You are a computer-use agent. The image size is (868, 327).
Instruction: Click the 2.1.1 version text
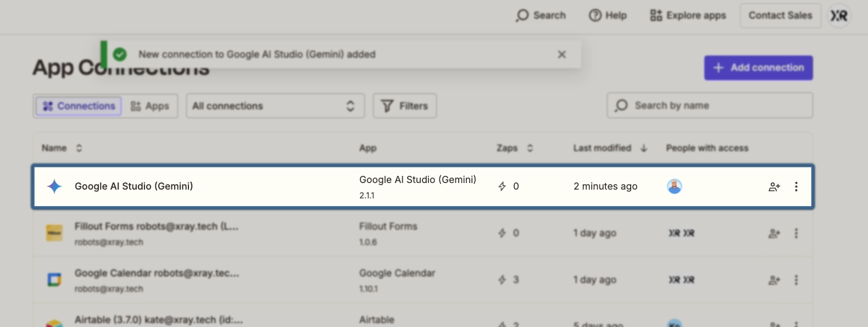click(367, 195)
